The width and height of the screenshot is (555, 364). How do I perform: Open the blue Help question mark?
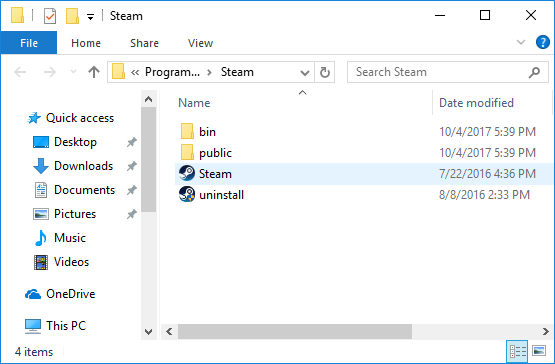click(x=543, y=42)
